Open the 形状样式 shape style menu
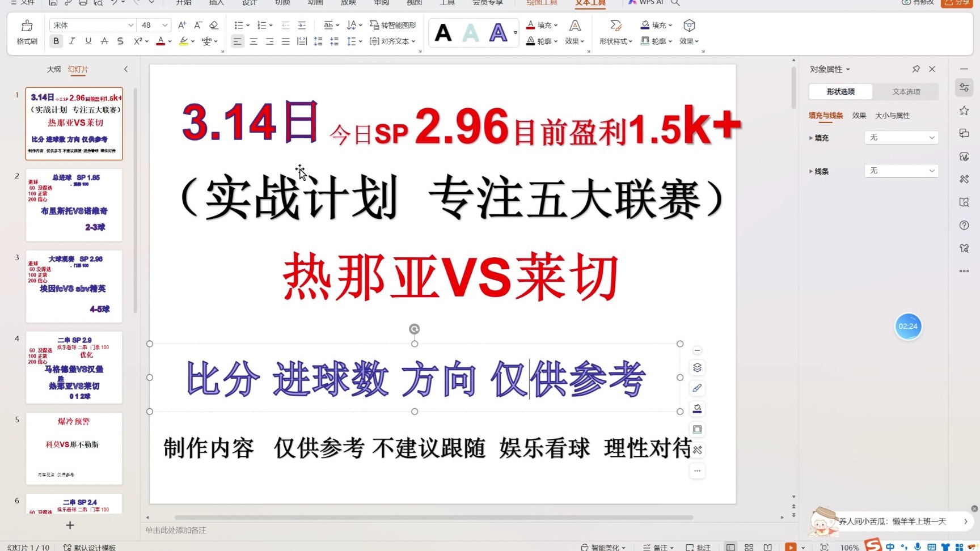Screen dimensions: 980x551 (x=615, y=41)
